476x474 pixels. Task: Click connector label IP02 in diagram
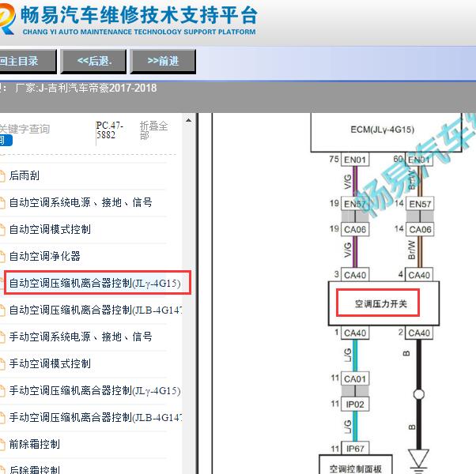(x=355, y=404)
